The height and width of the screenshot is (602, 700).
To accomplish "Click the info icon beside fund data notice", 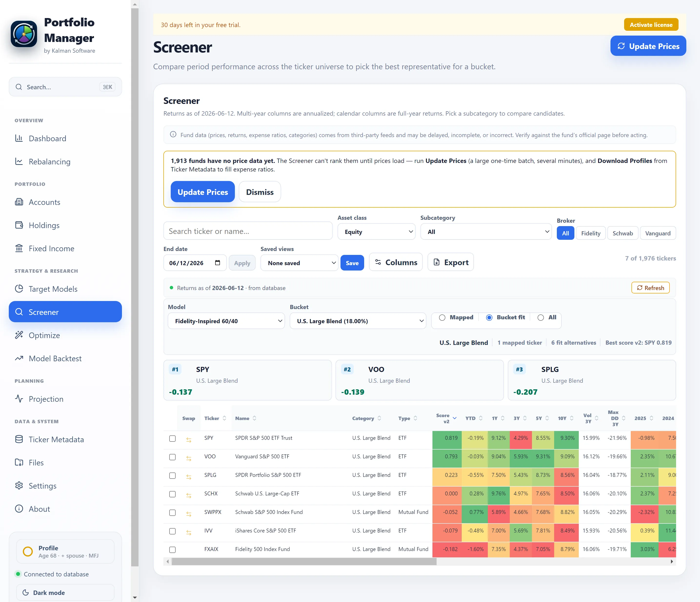I will pyautogui.click(x=173, y=134).
